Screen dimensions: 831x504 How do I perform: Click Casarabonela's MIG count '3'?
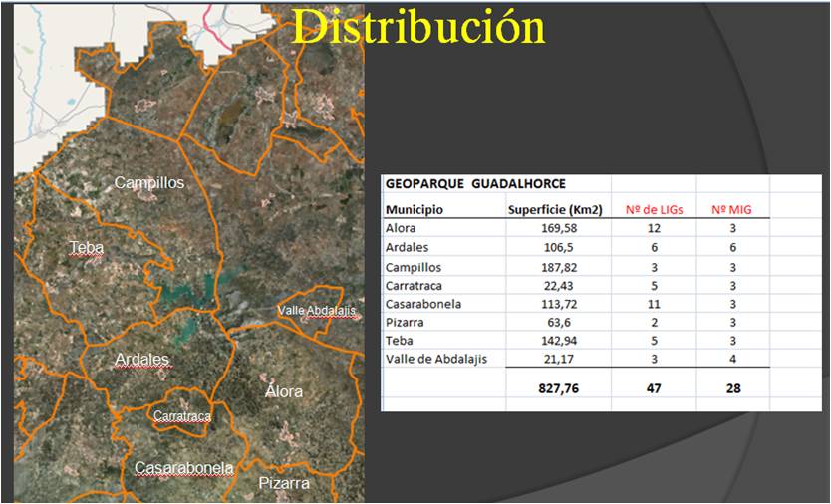click(733, 304)
